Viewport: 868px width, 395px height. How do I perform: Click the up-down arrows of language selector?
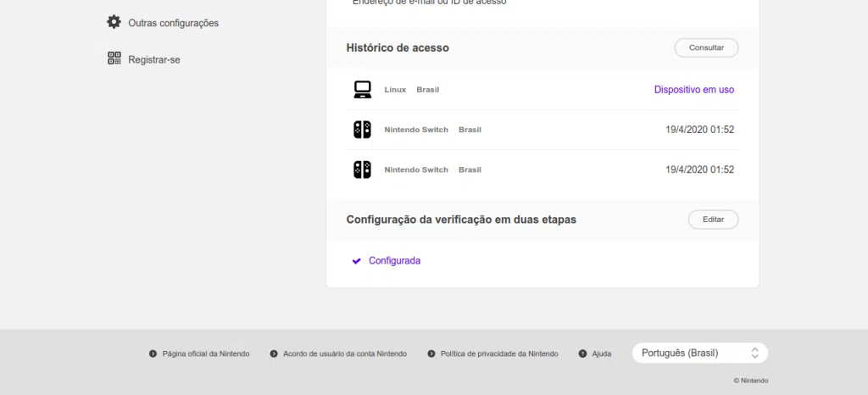[754, 353]
